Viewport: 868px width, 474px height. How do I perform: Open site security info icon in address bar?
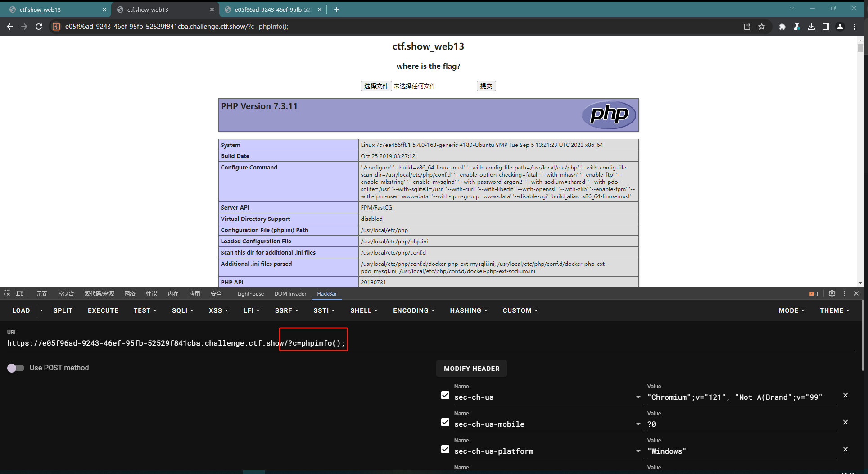pos(56,27)
